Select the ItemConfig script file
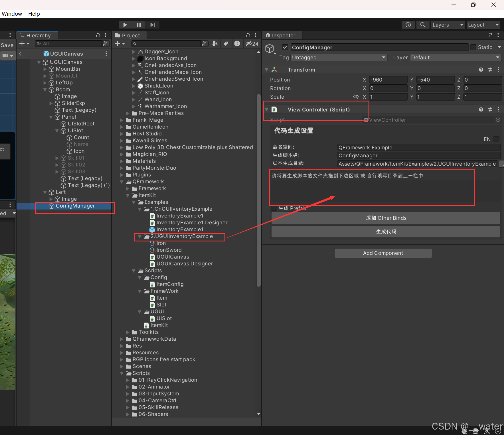Screen dimensions: 504x435 167,284
